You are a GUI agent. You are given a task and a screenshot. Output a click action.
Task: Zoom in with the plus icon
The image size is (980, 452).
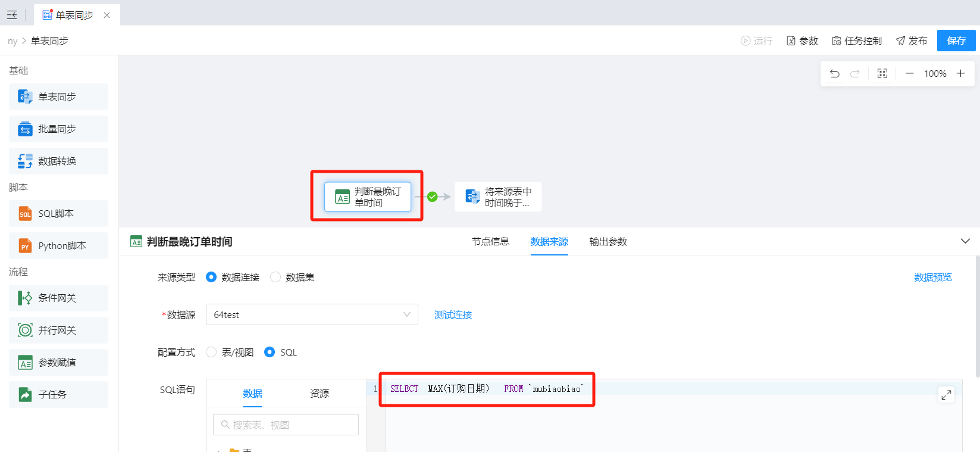(960, 74)
